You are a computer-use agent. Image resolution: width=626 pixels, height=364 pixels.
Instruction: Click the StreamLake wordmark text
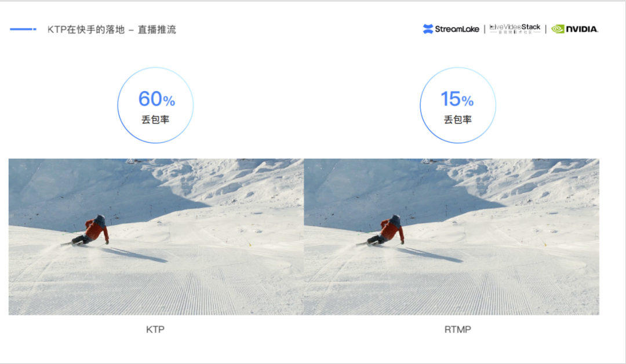(457, 29)
